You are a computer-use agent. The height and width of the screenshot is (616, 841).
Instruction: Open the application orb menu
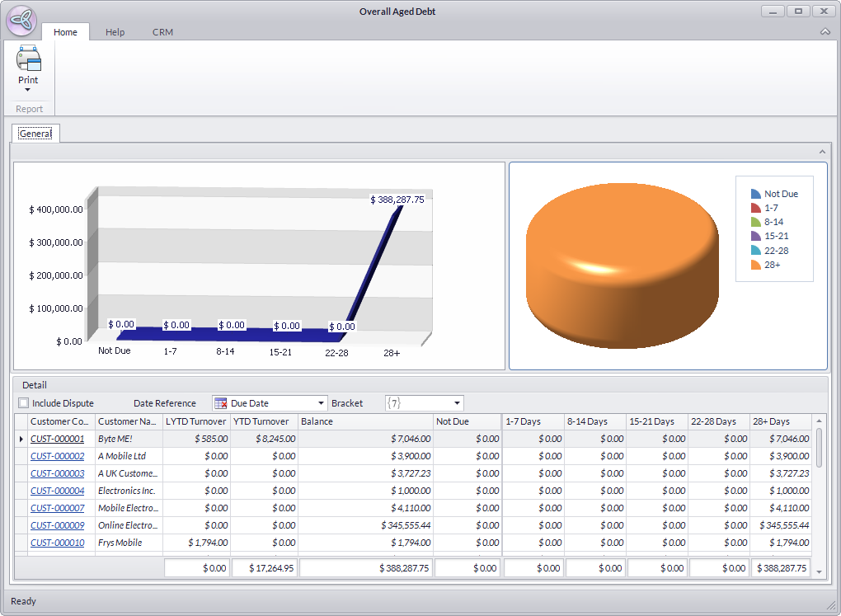[21, 21]
